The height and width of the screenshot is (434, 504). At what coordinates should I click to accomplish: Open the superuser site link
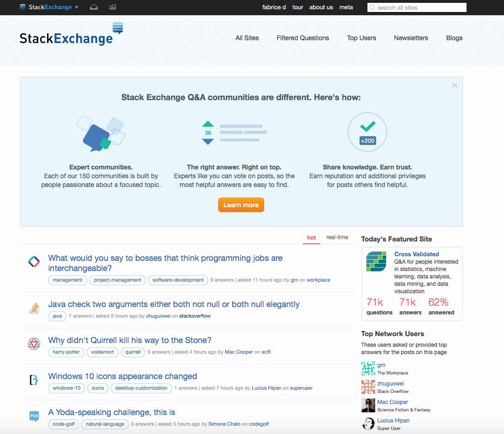point(301,388)
